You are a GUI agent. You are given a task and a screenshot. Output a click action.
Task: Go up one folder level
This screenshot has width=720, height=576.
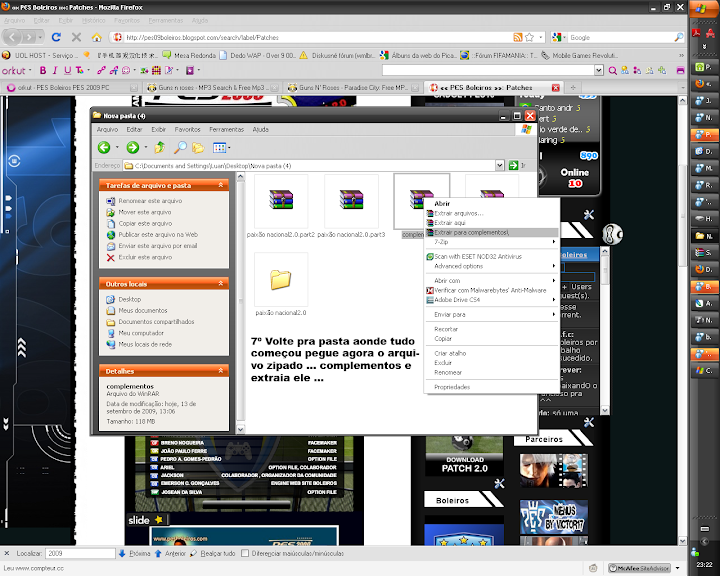(x=157, y=147)
